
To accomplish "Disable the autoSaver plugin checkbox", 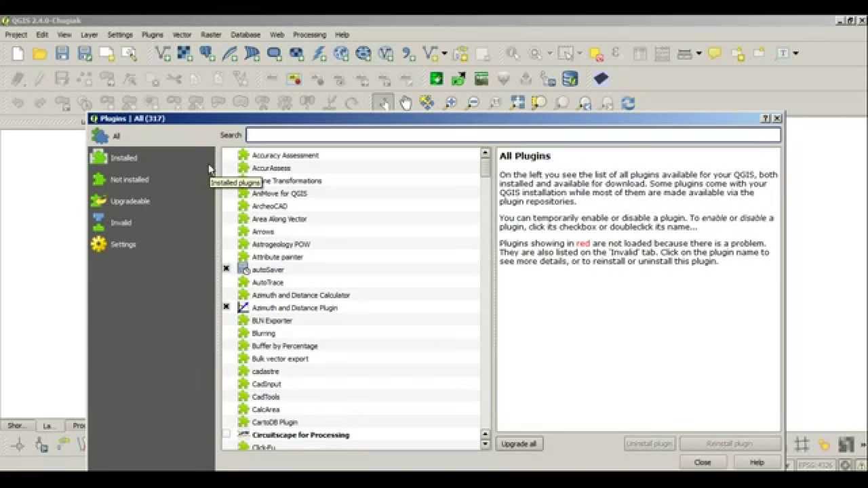I will [x=226, y=269].
